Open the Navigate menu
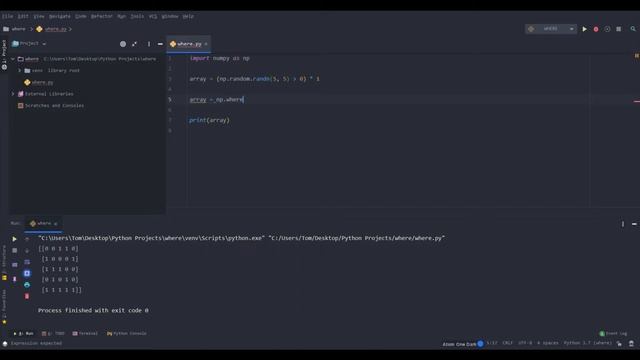Screen dimensions: 640x360 click(60, 16)
